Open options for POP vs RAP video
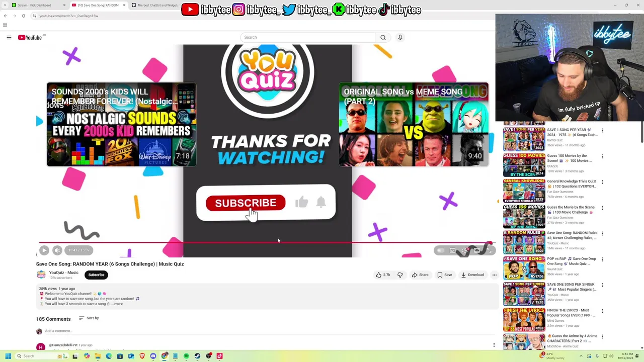644x362 pixels. [602, 259]
